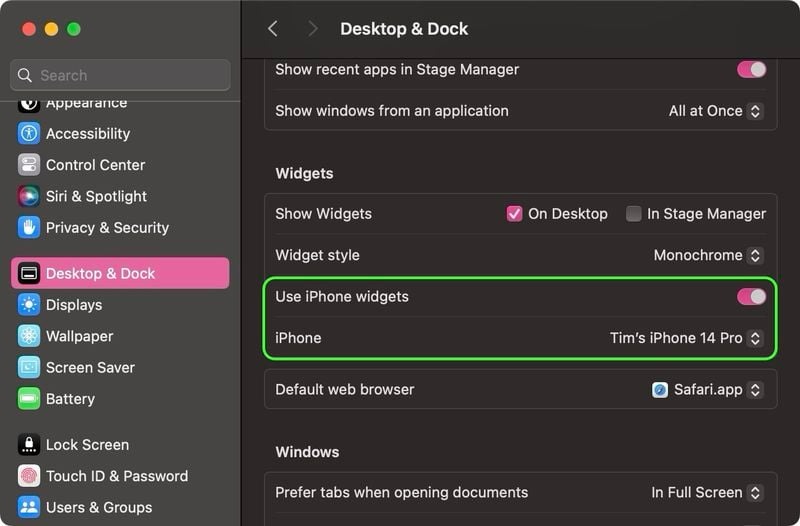Open the Wallpaper flower icon

[29, 336]
